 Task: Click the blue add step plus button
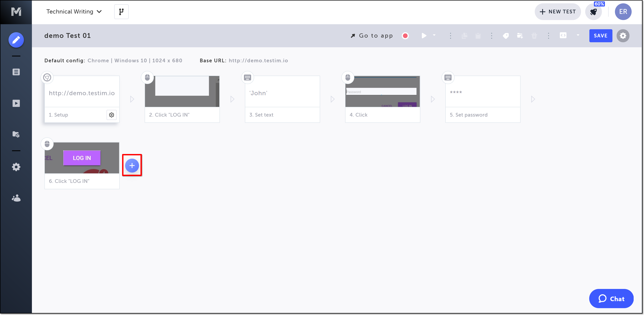point(132,166)
